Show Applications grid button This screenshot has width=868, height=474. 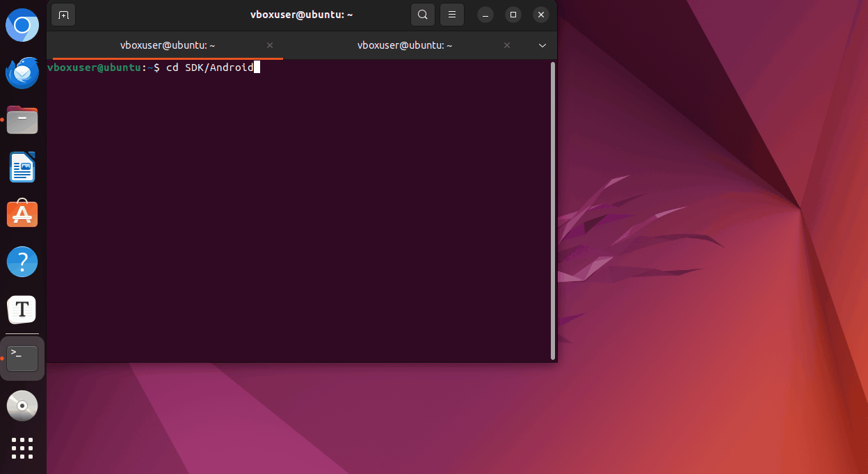point(22,448)
